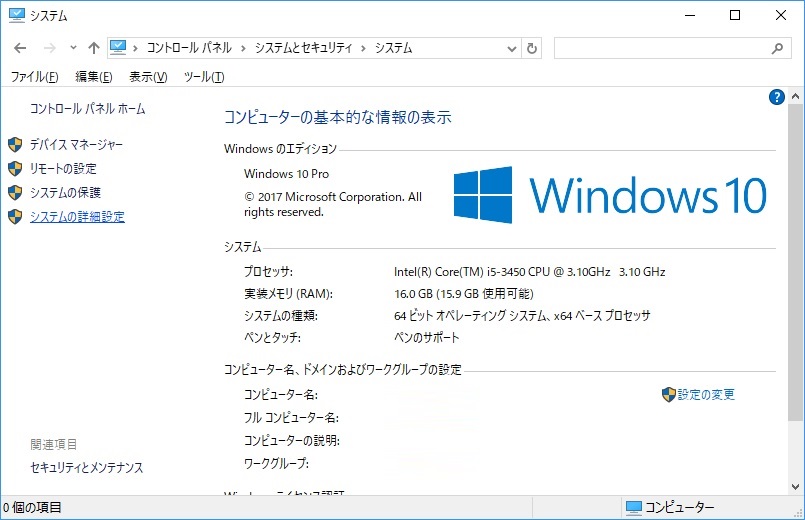Select コントロール パネル in the breadcrumb
805x520 pixels.
(189, 48)
